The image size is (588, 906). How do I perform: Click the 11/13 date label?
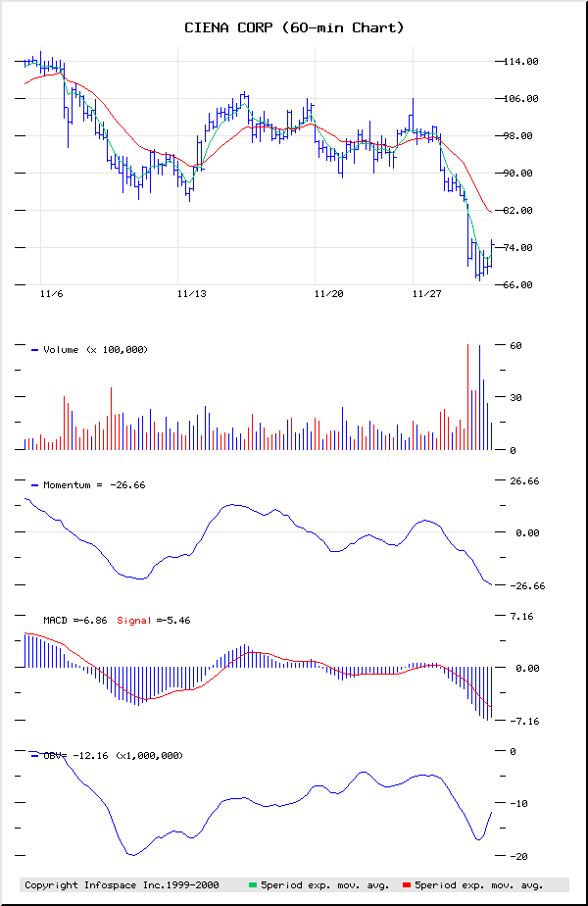(192, 294)
